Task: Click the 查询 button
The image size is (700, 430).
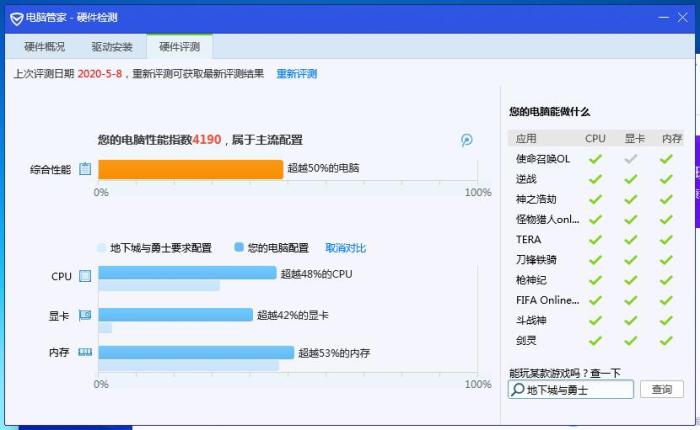Action: (x=662, y=389)
